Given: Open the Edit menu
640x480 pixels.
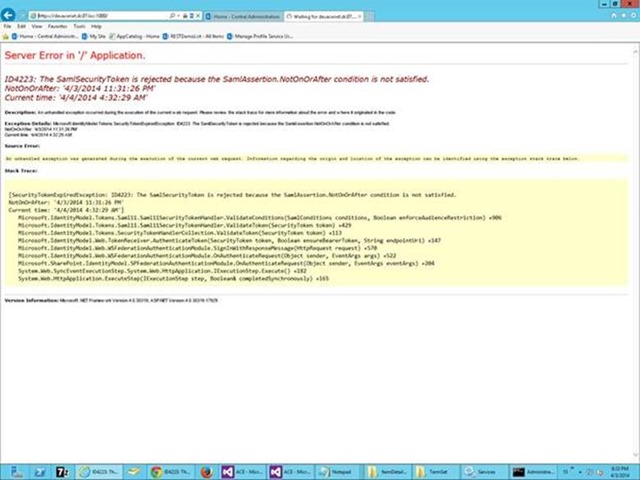Looking at the screenshot, I should tap(21, 27).
